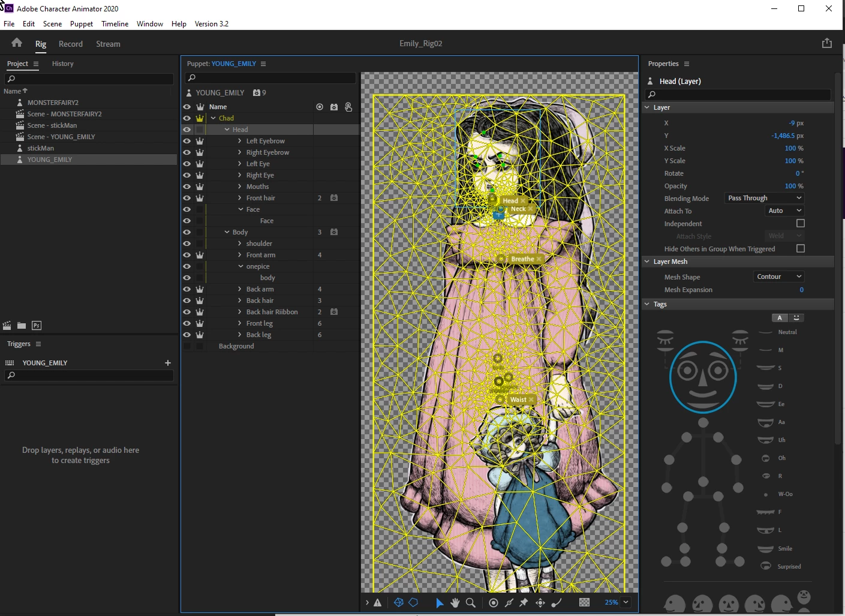Select the Hand pan tool
The height and width of the screenshot is (616, 845).
coord(455,603)
